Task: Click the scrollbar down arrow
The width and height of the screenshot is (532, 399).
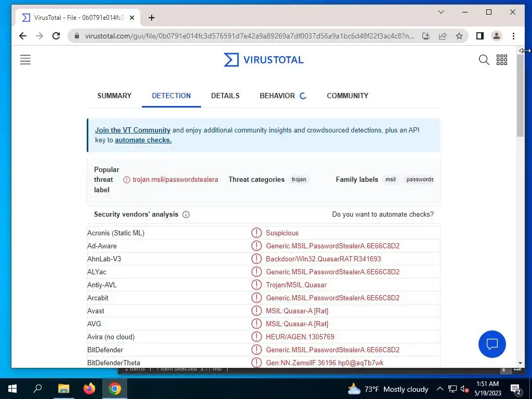Action: pyautogui.click(x=520, y=363)
